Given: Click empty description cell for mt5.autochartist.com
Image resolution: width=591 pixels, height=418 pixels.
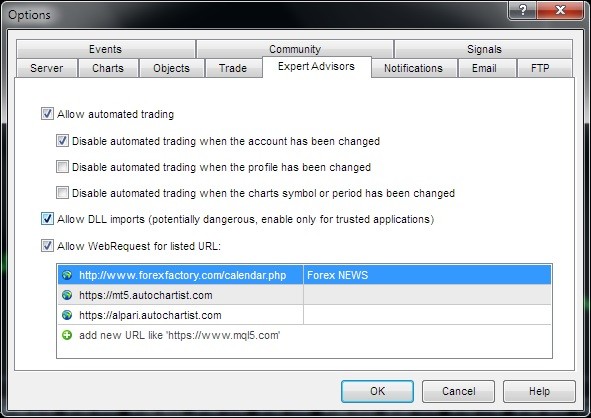Looking at the screenshot, I should [x=427, y=295].
